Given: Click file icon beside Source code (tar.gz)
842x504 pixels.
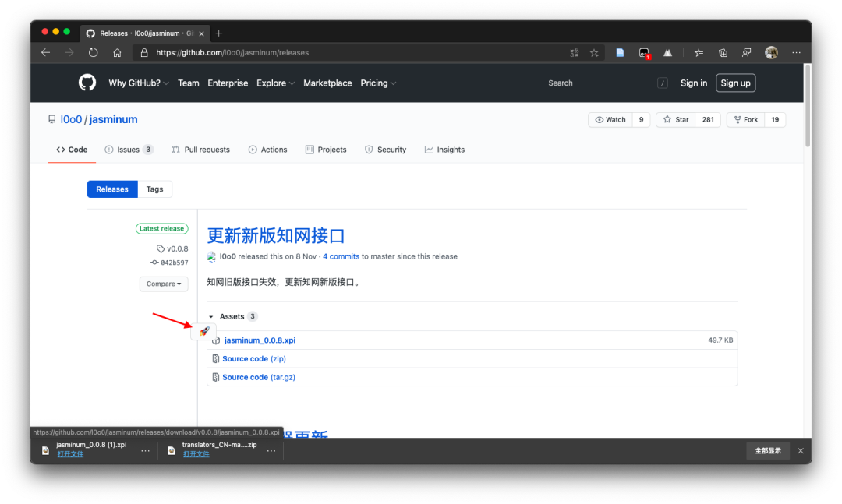Looking at the screenshot, I should point(216,377).
